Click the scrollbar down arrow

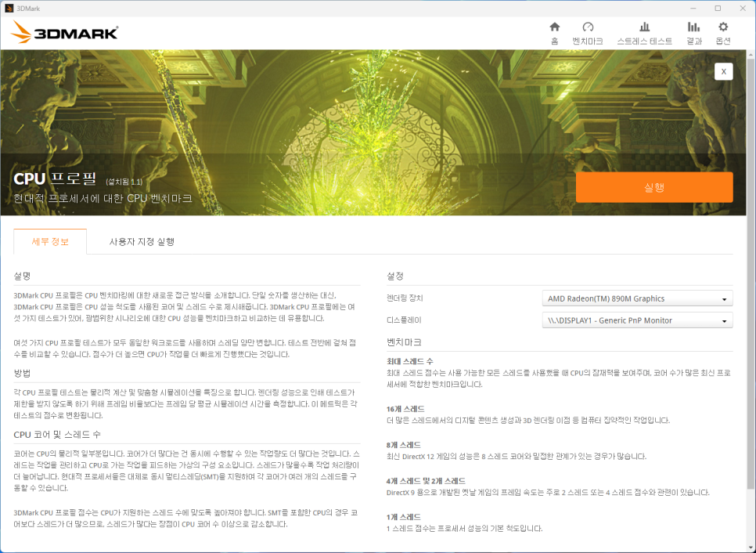(x=751, y=547)
